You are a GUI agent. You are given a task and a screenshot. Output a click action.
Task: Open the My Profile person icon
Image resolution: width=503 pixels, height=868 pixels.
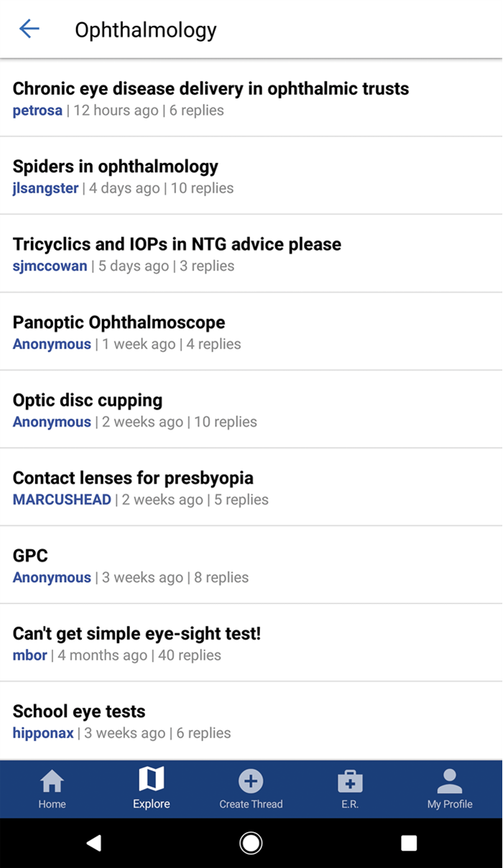coord(450,781)
